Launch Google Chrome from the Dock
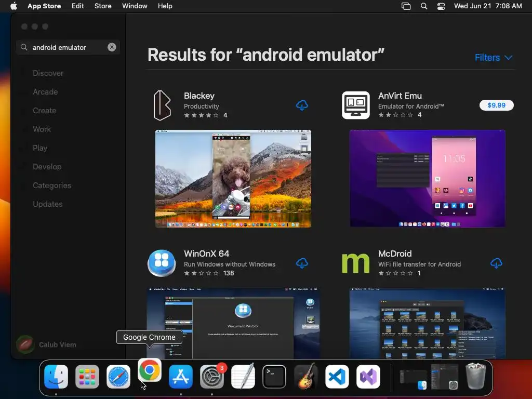The image size is (532, 399). [150, 370]
